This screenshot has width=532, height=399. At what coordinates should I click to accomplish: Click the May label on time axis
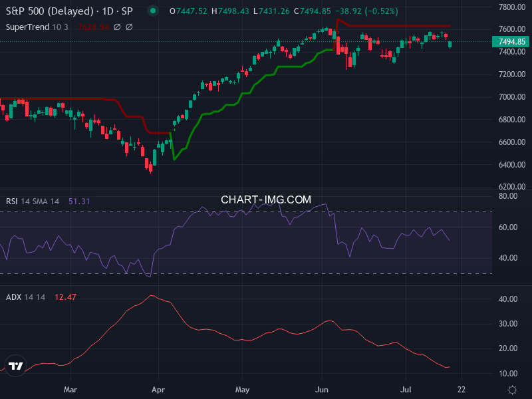pyautogui.click(x=242, y=390)
